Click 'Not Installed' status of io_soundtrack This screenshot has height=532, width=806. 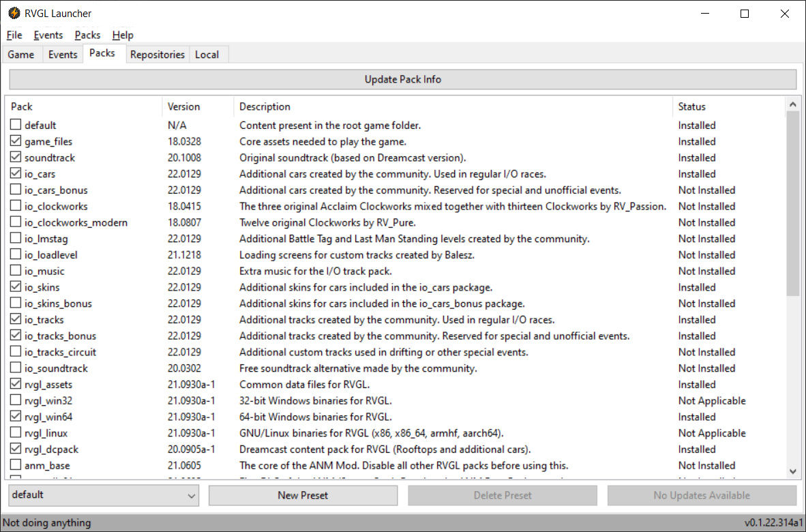(707, 368)
